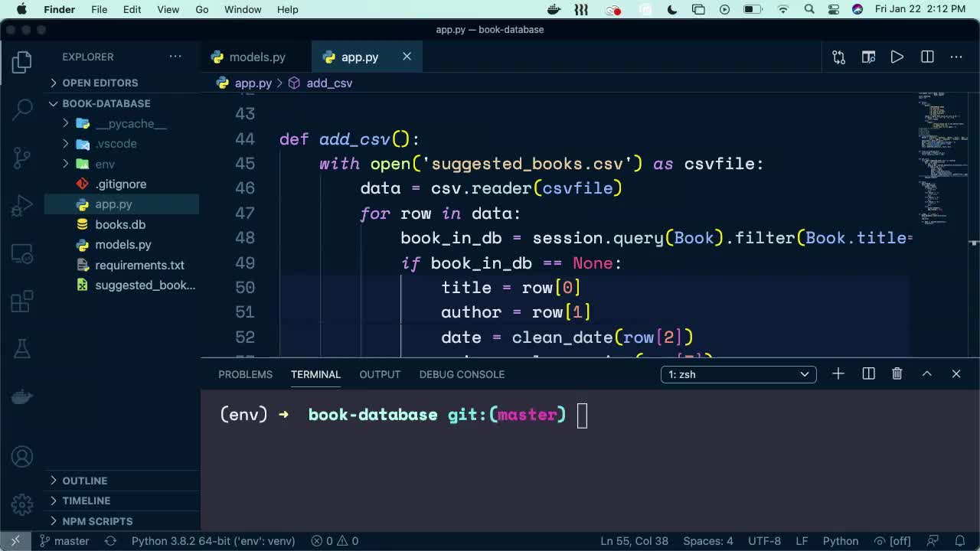The image size is (980, 551).
Task: Maximize the panel with up chevron
Action: pos(926,373)
